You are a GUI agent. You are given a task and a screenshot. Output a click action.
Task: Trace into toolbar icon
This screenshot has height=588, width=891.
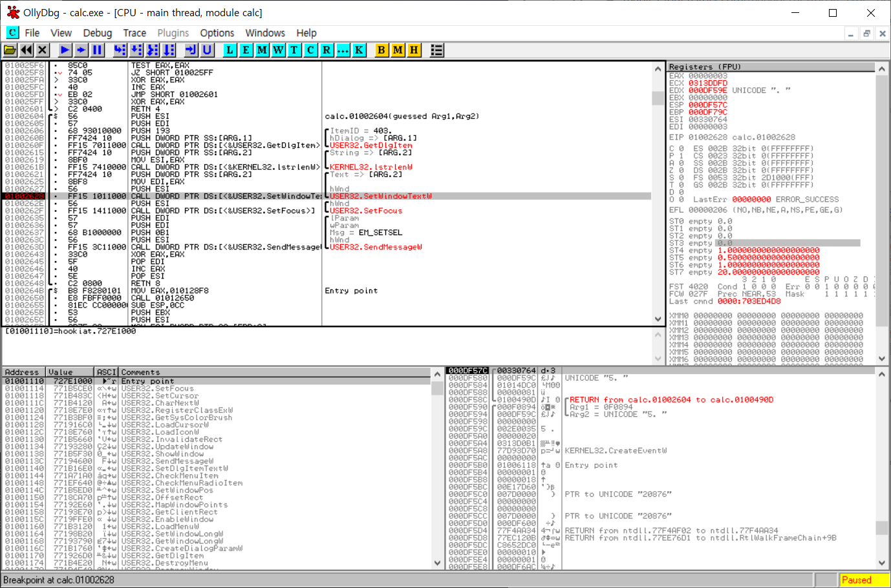pos(153,50)
